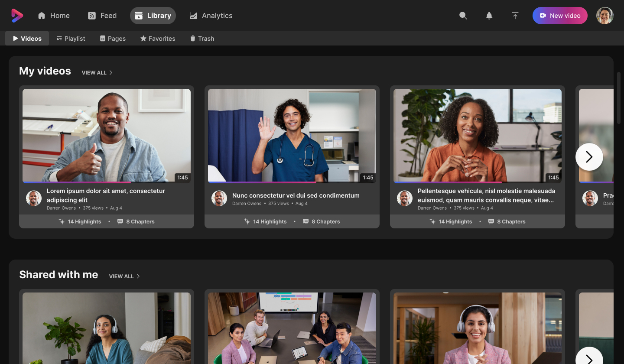The width and height of the screenshot is (624, 364).
Task: Open the Trash sub-tab
Action: [202, 39]
